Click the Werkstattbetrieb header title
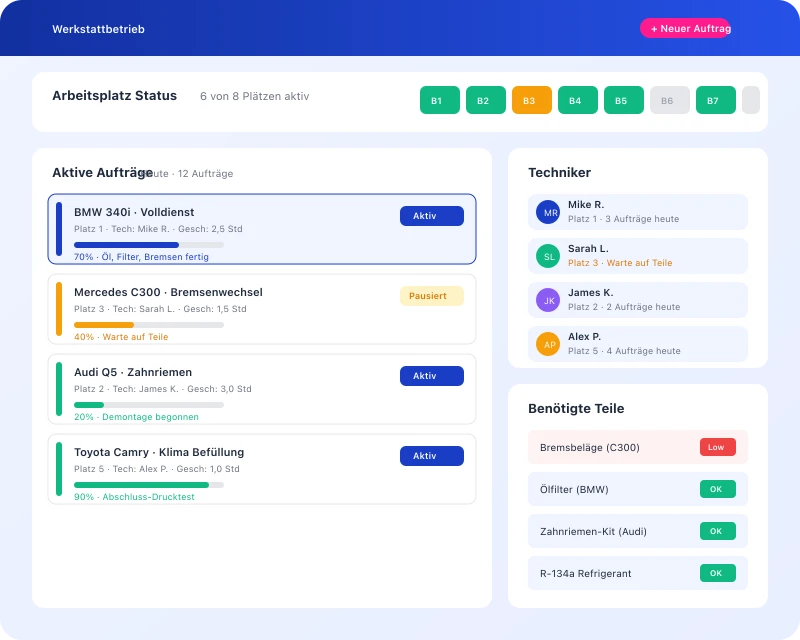The image size is (800, 640). (x=100, y=29)
